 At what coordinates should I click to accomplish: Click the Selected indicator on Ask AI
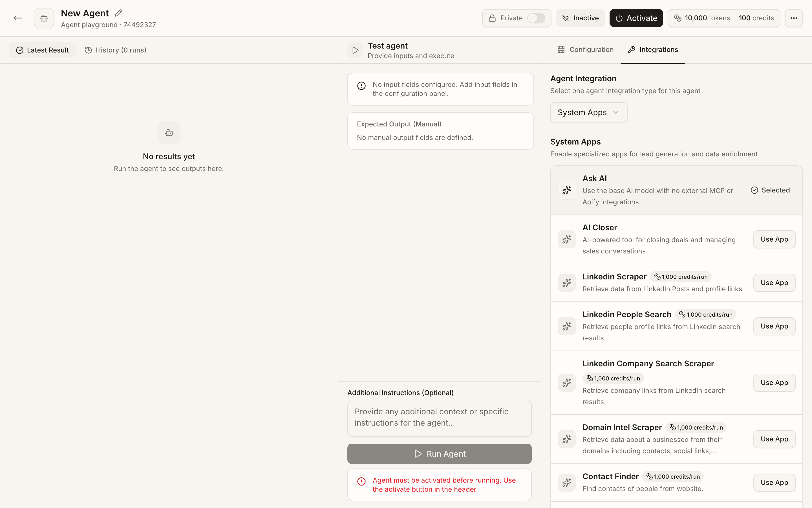(770, 190)
